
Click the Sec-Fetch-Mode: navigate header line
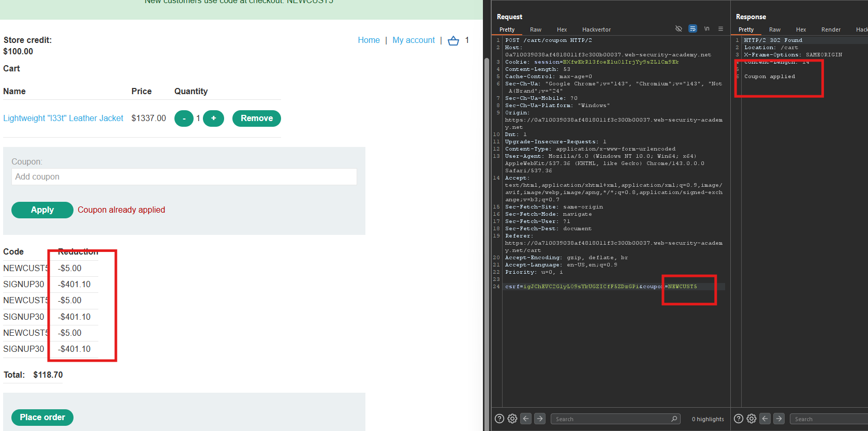(x=549, y=214)
